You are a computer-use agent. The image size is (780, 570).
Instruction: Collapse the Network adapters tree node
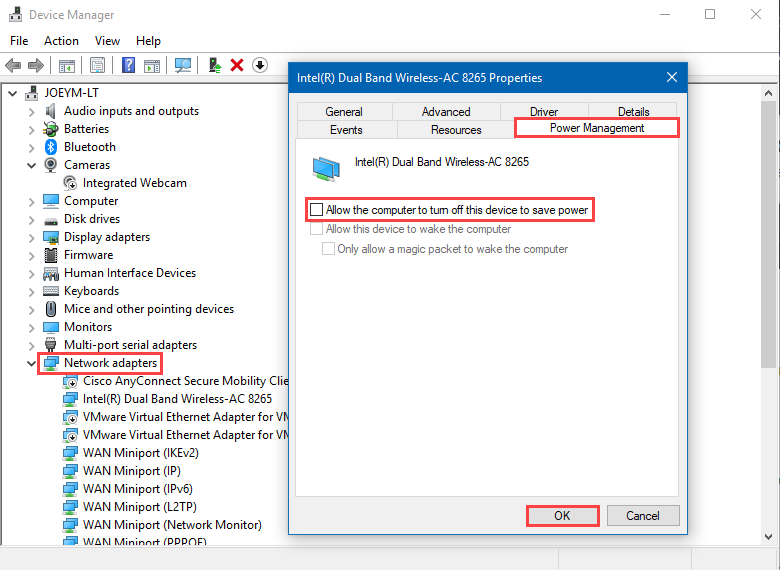pos(31,363)
